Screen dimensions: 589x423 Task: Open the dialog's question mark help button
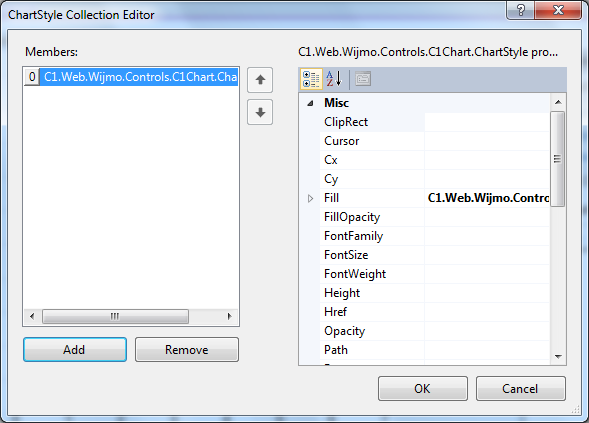pos(520,10)
